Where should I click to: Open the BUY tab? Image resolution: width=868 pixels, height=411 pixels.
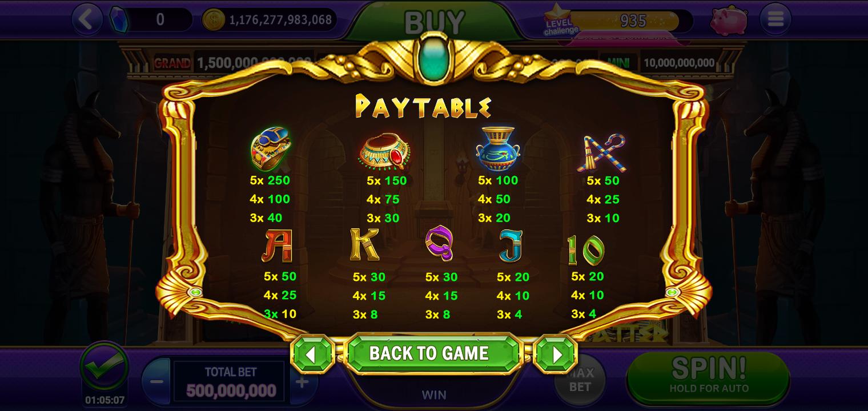pyautogui.click(x=435, y=22)
